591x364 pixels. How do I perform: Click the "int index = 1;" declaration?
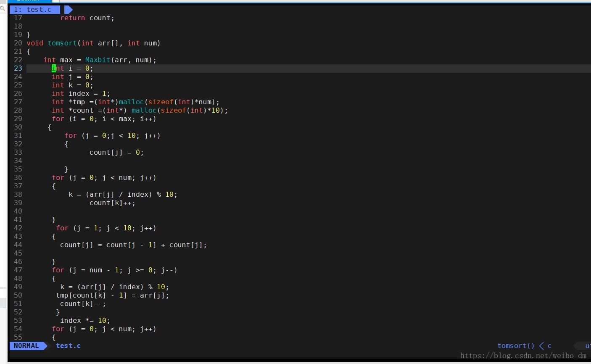click(81, 93)
